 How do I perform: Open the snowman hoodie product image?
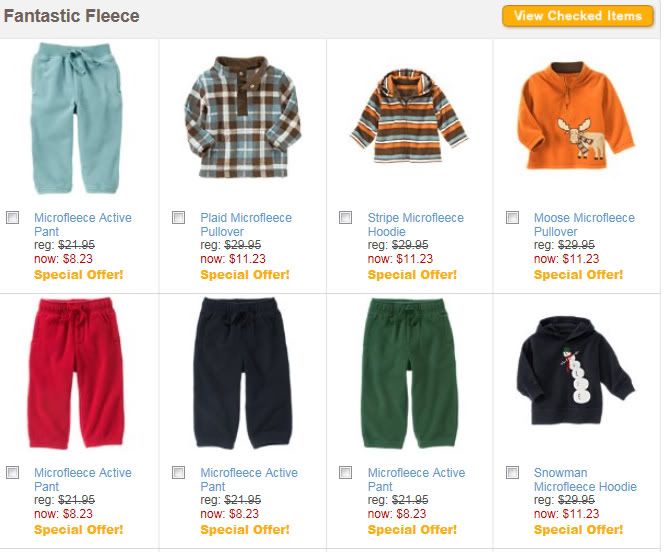pos(574,374)
